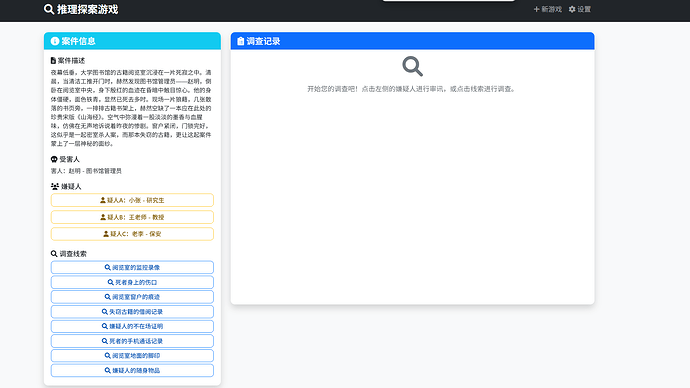
Task: Click the people icon beside 嫌疑人 heading
Action: 55,187
